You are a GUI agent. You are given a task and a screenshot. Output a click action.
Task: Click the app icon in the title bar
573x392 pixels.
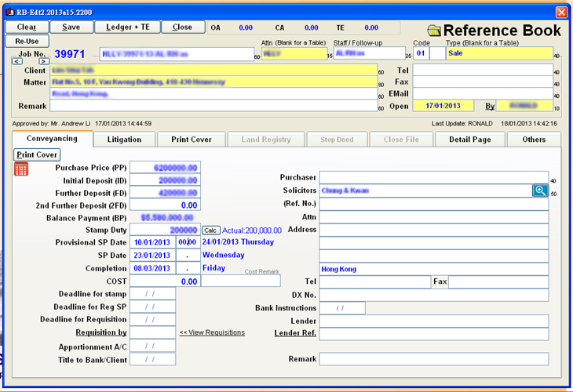[10, 12]
